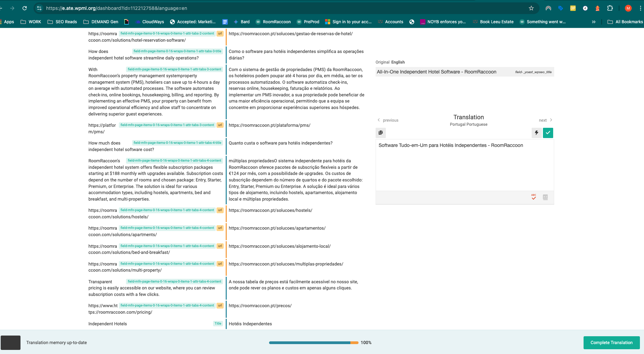Screen dimensions: 644x354
Task: Reload the page in browser toolbar
Action: 25,8
